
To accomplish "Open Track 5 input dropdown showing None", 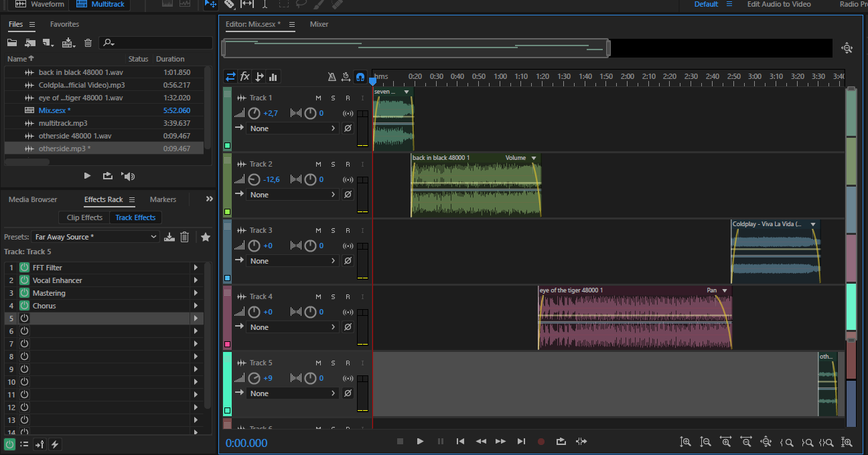I will (x=292, y=393).
